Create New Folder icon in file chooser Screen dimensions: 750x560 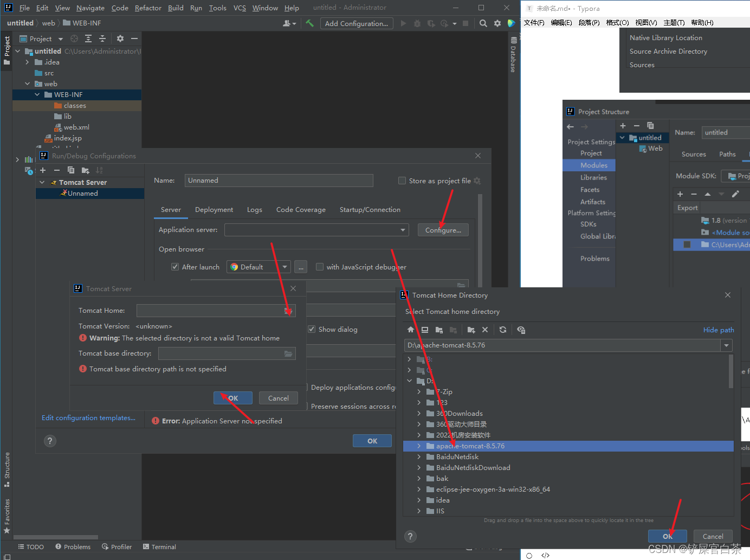pyautogui.click(x=471, y=330)
